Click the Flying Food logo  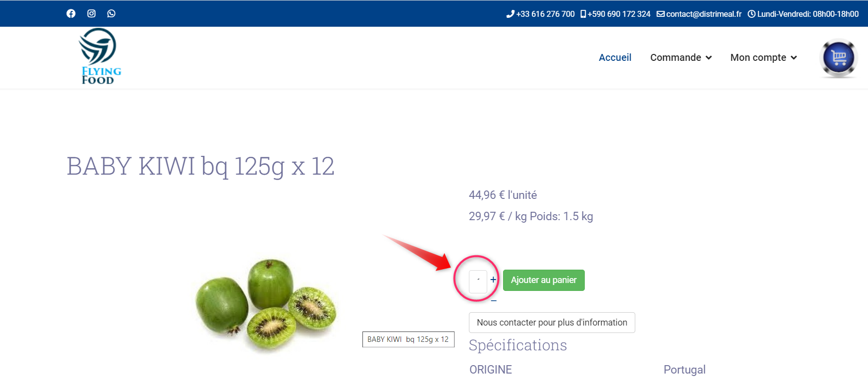(100, 56)
